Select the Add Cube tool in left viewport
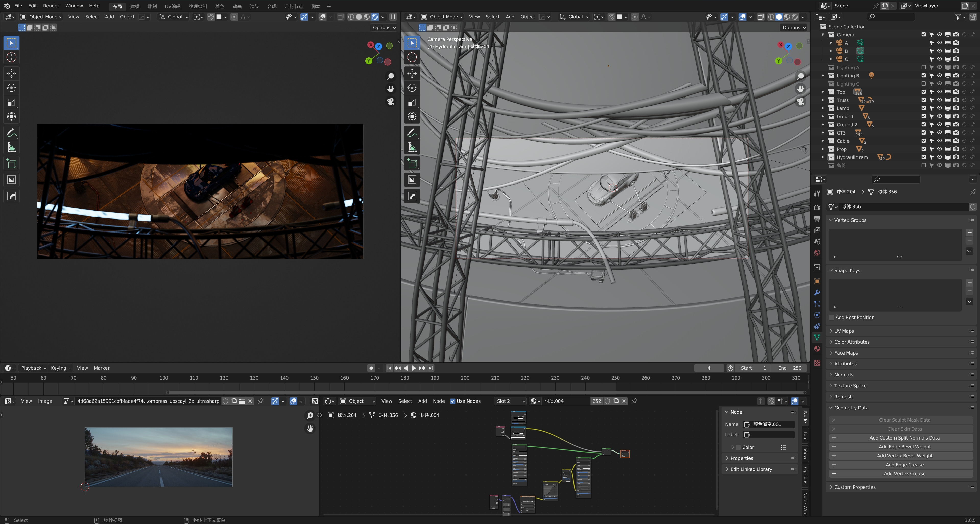The width and height of the screenshot is (980, 524). click(11, 164)
